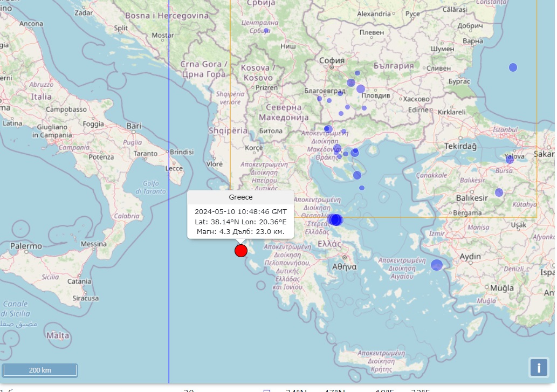557x392 pixels.
Task: Click the popup latitude and longitude line
Action: click(x=240, y=222)
